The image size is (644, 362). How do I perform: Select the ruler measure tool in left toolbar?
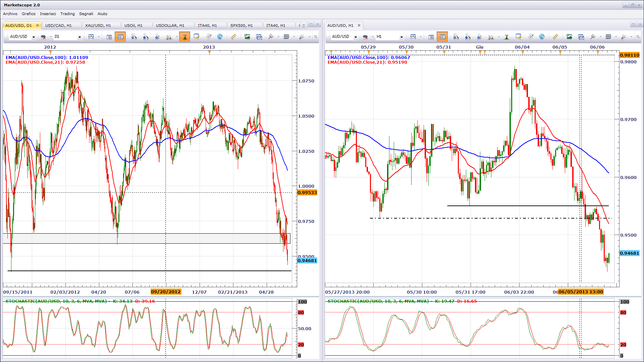click(233, 37)
